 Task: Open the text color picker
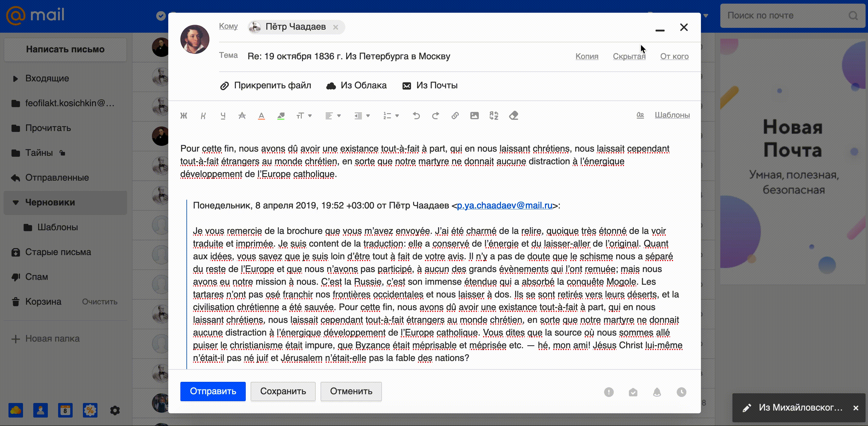[x=261, y=116]
